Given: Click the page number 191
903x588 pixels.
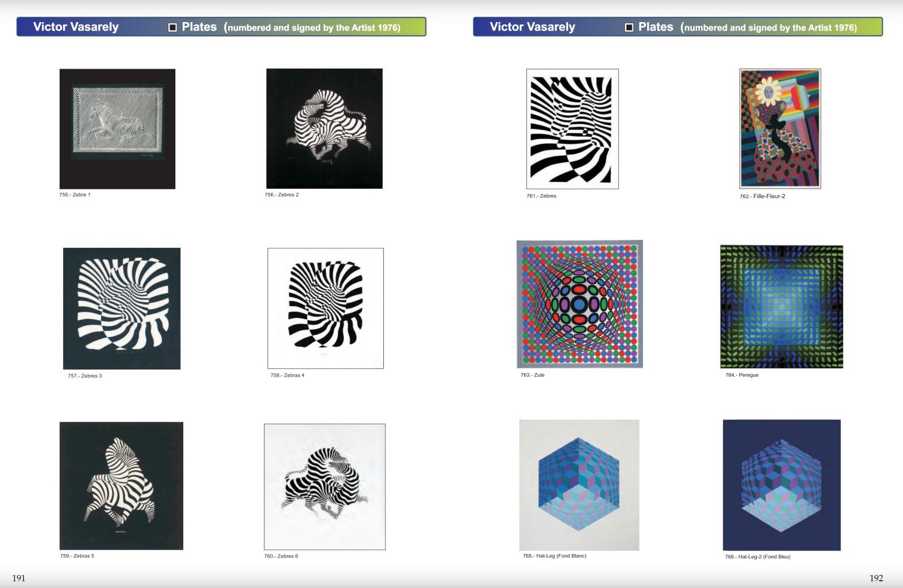Looking at the screenshot, I should click(19, 578).
